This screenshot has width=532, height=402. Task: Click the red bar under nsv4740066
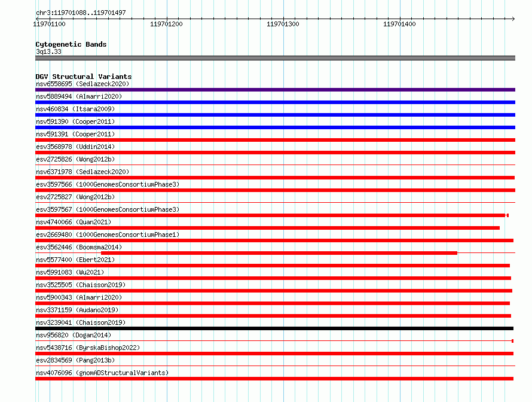[x=267, y=228]
